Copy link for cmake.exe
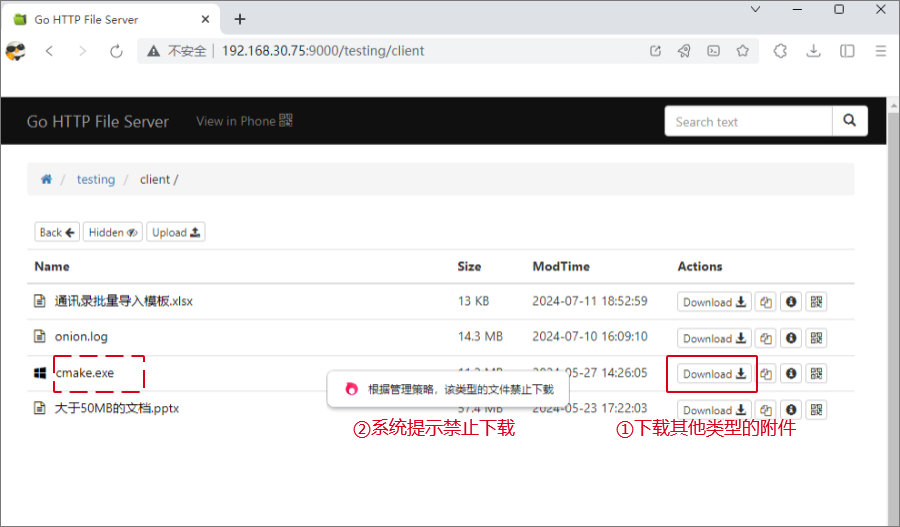The height and width of the screenshot is (527, 900). click(766, 374)
